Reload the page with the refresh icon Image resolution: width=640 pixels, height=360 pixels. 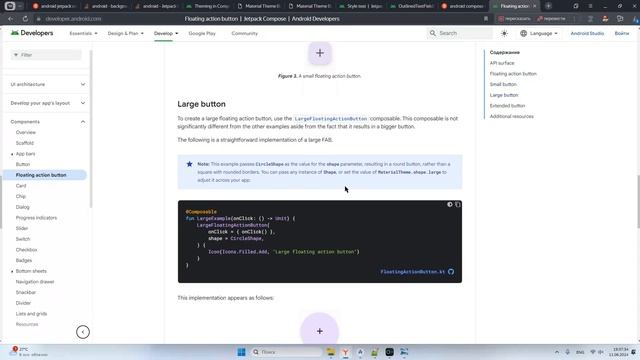click(x=25, y=19)
